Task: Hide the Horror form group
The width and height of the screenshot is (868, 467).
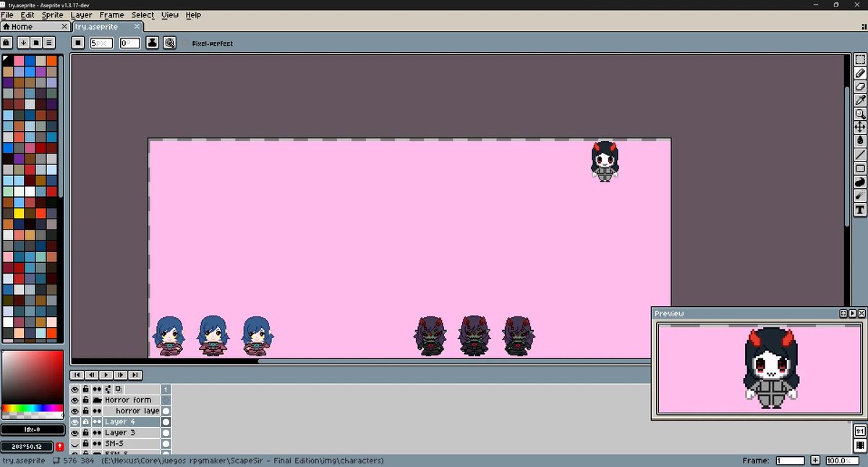Action: tap(75, 400)
